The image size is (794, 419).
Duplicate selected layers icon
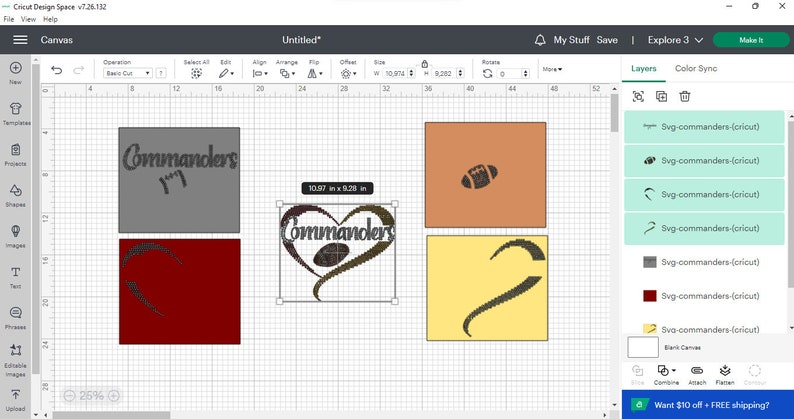(661, 96)
